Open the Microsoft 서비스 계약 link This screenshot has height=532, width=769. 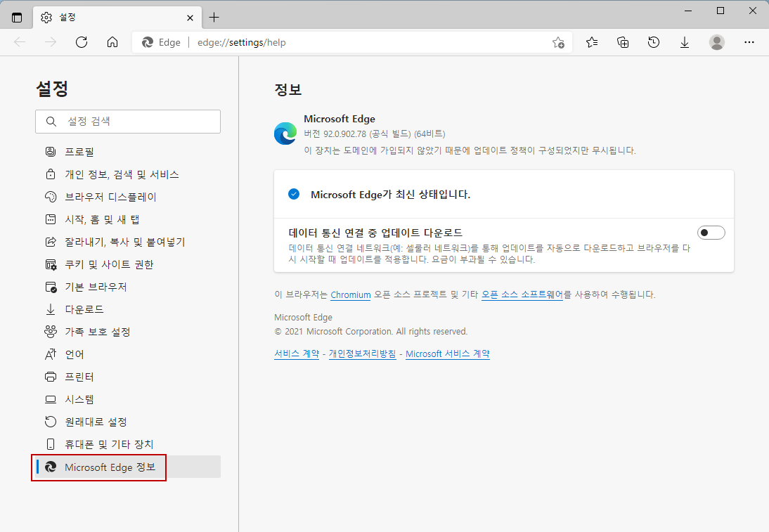pos(448,354)
